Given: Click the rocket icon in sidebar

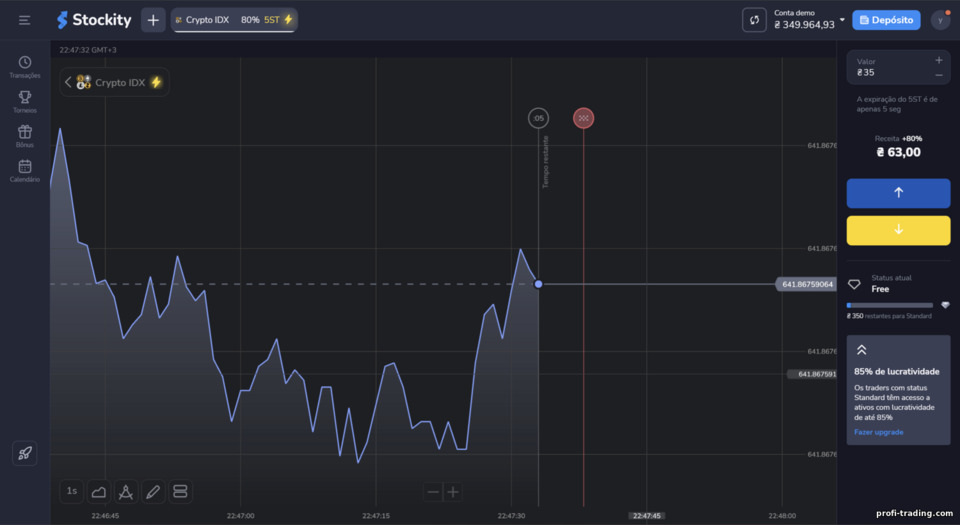Looking at the screenshot, I should 24,453.
